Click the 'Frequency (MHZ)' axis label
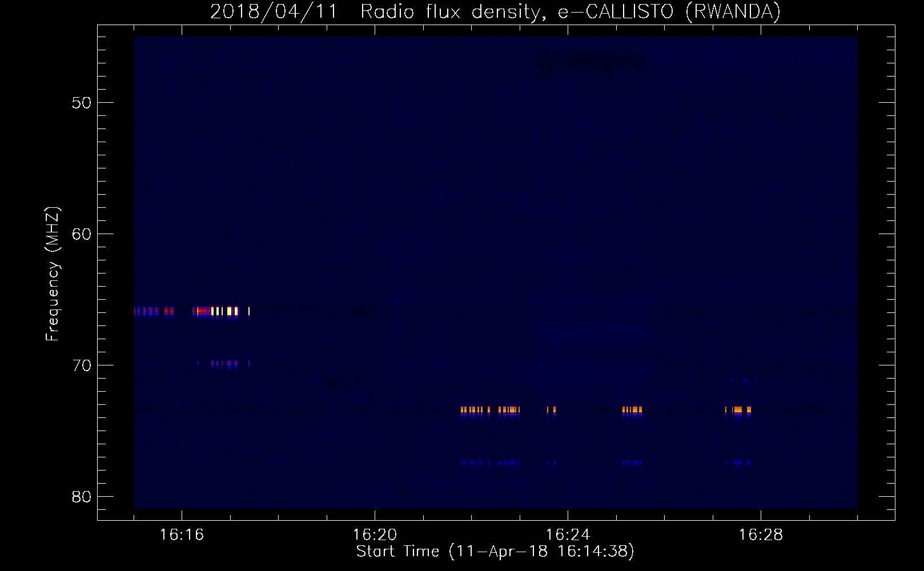The image size is (924, 571). coord(52,274)
